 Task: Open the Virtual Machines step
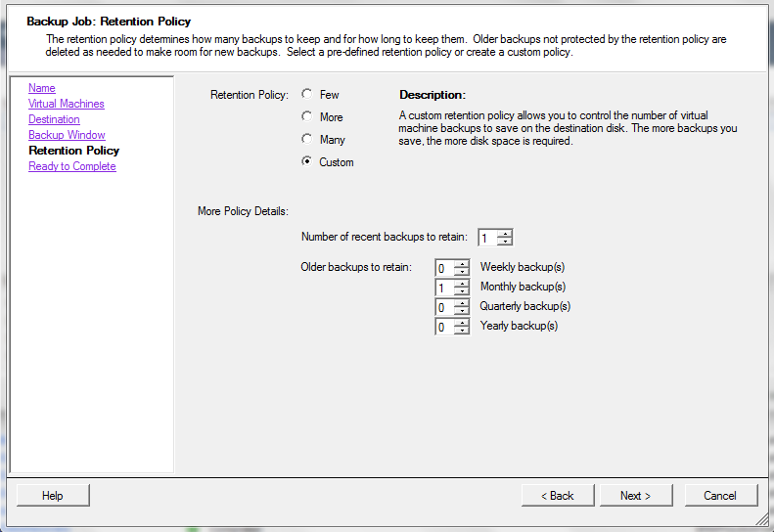67,104
